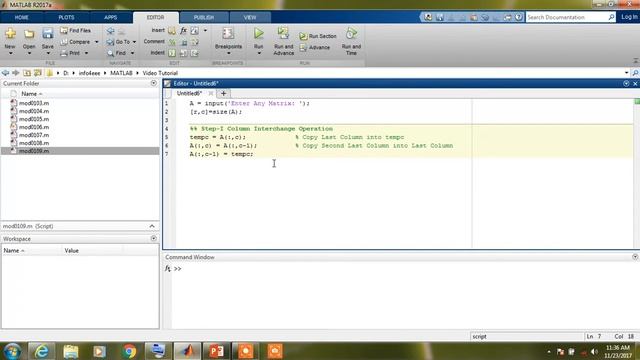This screenshot has height=360, width=640.
Task: Click the Browse for folder icon
Action: click(x=38, y=73)
